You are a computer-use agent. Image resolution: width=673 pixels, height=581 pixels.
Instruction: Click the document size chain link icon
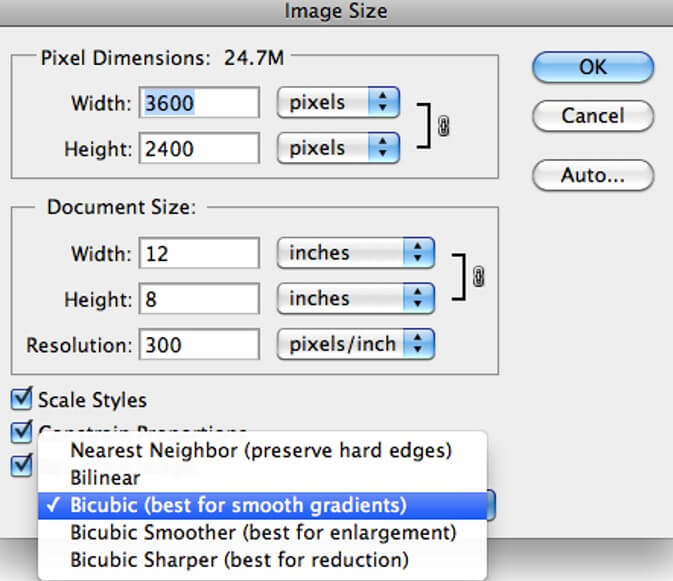pos(478,276)
